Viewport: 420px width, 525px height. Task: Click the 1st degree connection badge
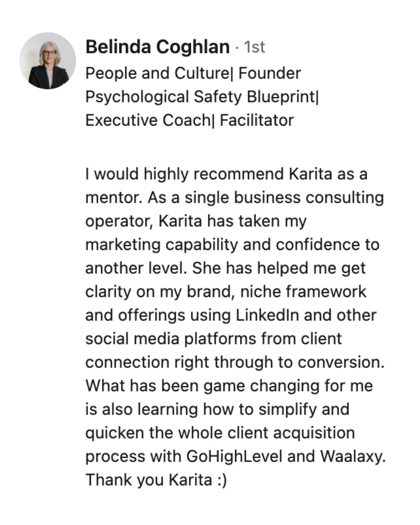click(x=254, y=47)
